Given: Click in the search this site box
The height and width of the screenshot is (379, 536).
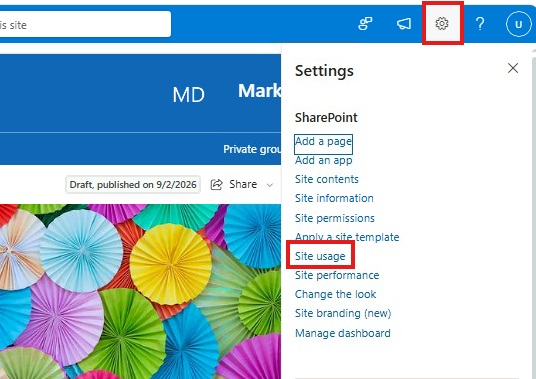Looking at the screenshot, I should [85, 24].
